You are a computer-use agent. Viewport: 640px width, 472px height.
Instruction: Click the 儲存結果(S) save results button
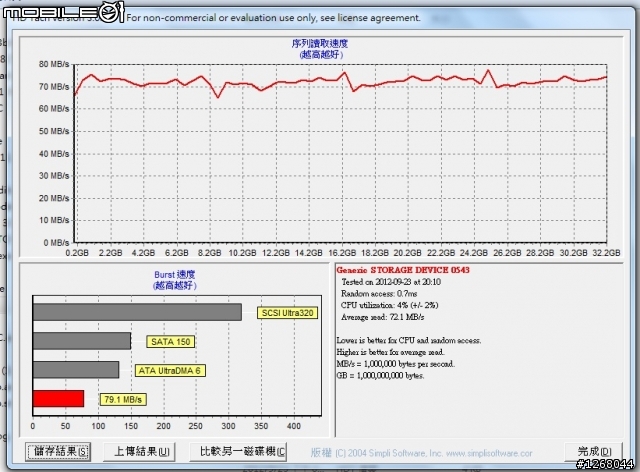point(58,452)
